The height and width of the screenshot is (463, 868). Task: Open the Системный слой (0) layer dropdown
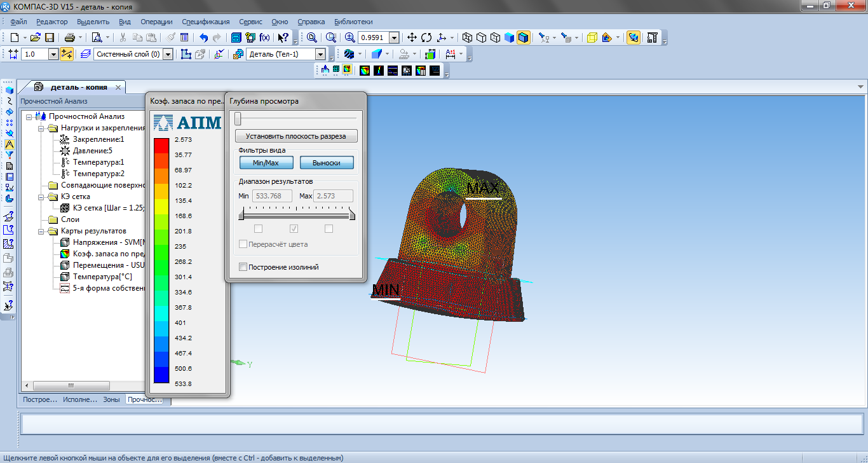point(168,54)
